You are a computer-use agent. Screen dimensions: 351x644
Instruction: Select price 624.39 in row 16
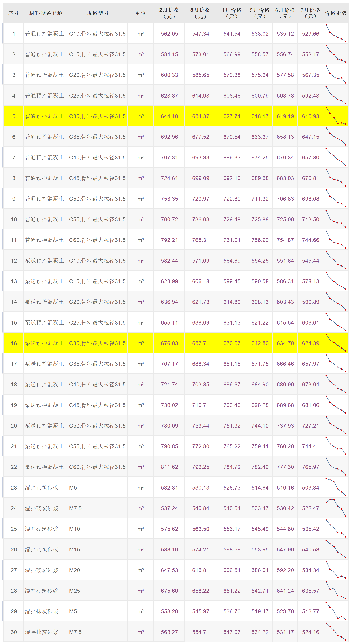point(311,343)
